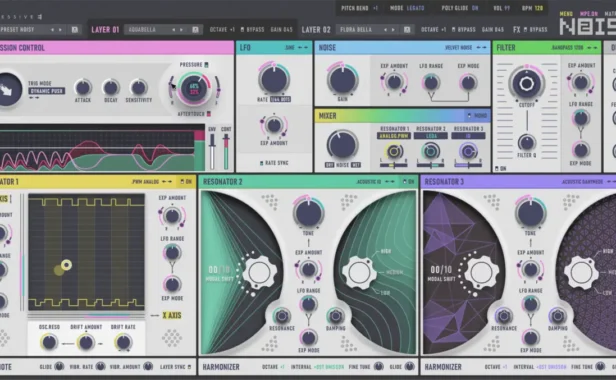Click the Resonator 3 Modal Shift gear dial
This screenshot has height=380, width=616.
pyautogui.click(x=482, y=272)
